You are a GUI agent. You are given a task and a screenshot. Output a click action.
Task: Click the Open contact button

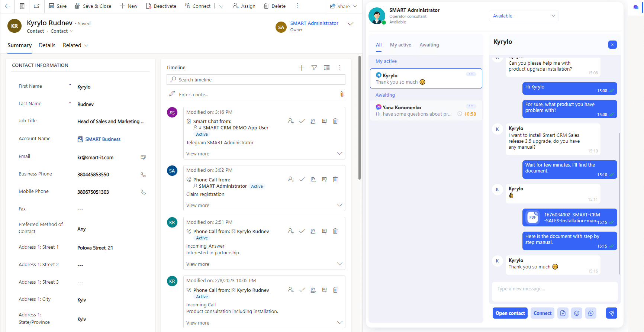pos(510,313)
